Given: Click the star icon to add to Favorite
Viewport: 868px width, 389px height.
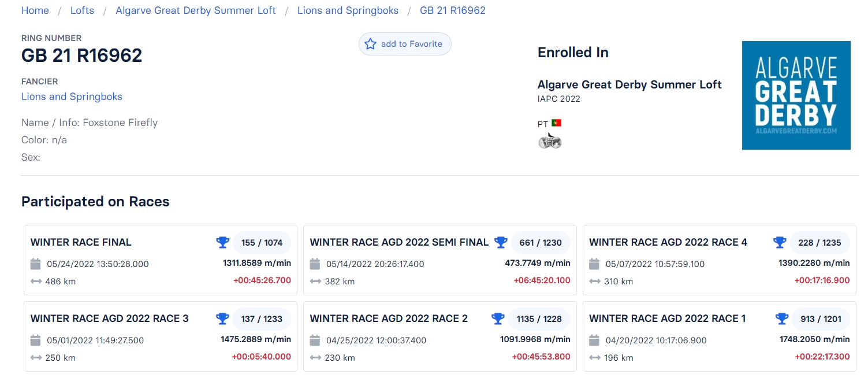Looking at the screenshot, I should 371,44.
